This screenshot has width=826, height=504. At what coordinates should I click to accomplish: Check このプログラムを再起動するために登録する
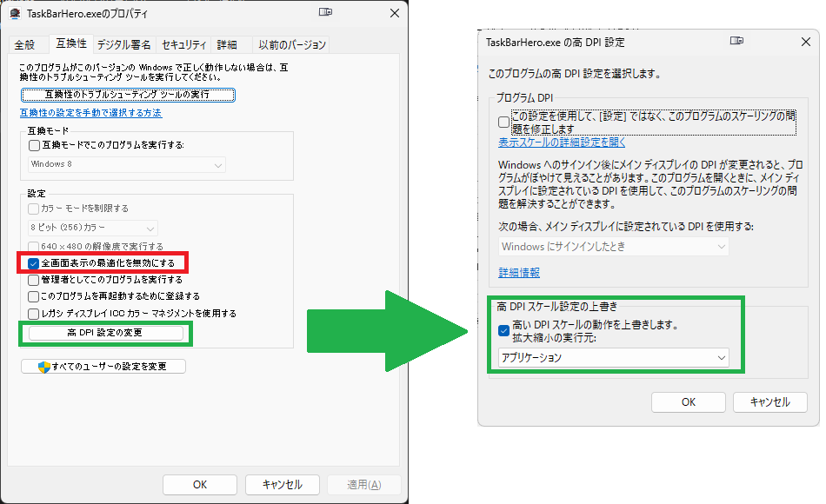(33, 296)
